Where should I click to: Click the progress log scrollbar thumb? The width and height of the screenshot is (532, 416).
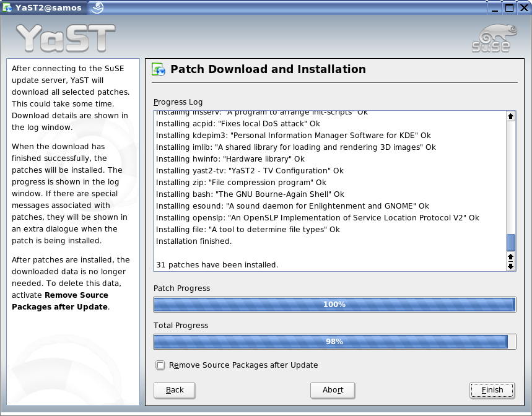coord(510,243)
